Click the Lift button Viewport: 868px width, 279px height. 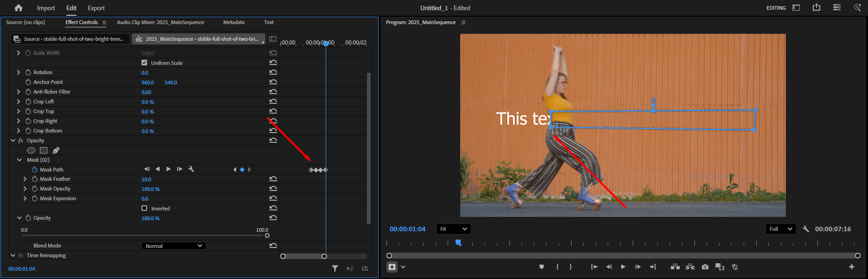click(x=675, y=267)
